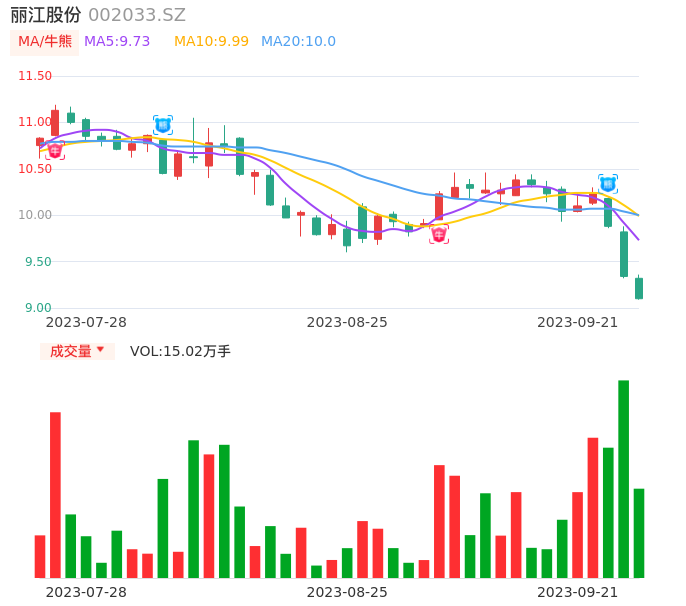Click the VOL:15.02万手 volume readout
Viewport: 686px width, 606px height.
click(180, 351)
